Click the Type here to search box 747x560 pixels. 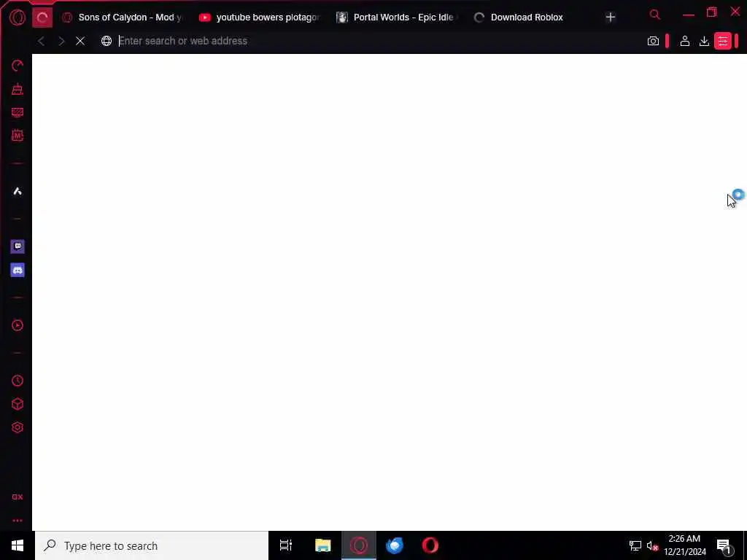pos(152,545)
